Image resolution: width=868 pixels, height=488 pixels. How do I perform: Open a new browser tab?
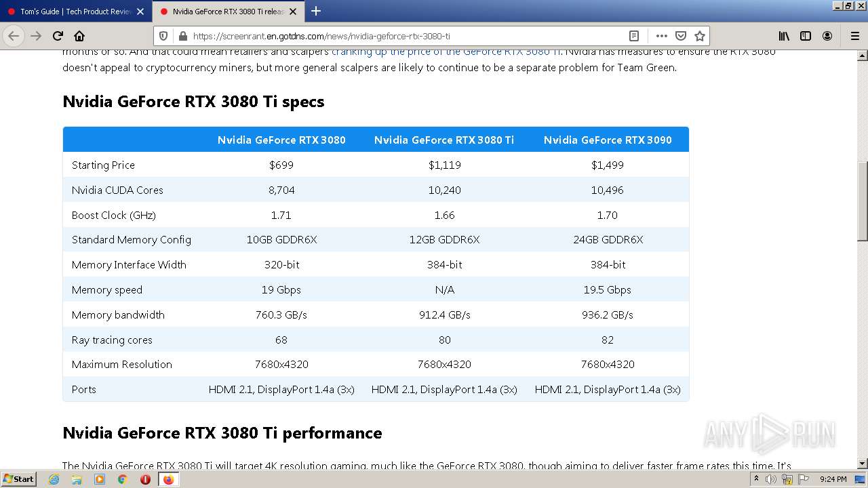pyautogui.click(x=315, y=11)
